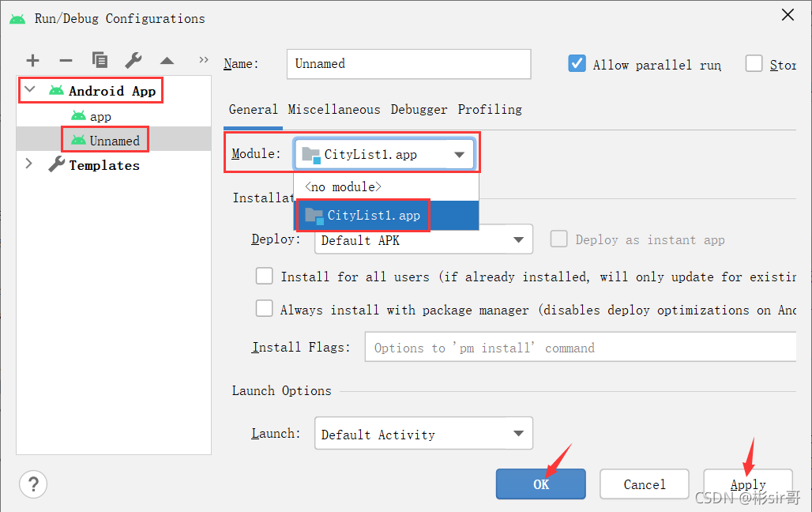Add a new run configuration
Viewport: 812px width, 512px height.
32,60
